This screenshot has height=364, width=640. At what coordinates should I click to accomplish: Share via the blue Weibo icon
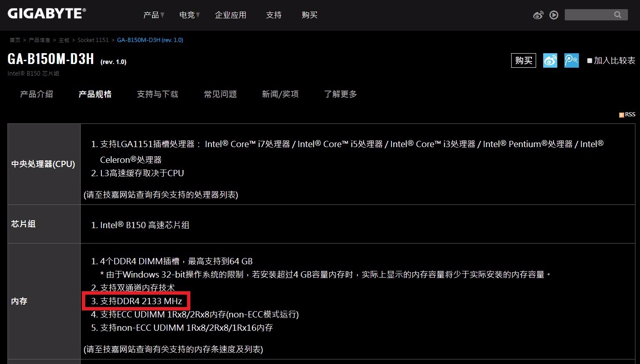(x=550, y=61)
